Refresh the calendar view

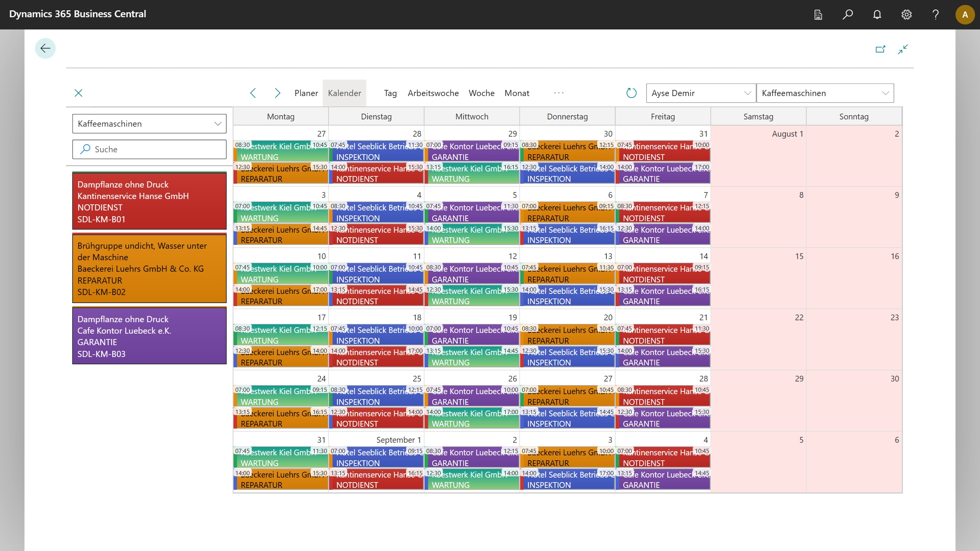point(631,93)
